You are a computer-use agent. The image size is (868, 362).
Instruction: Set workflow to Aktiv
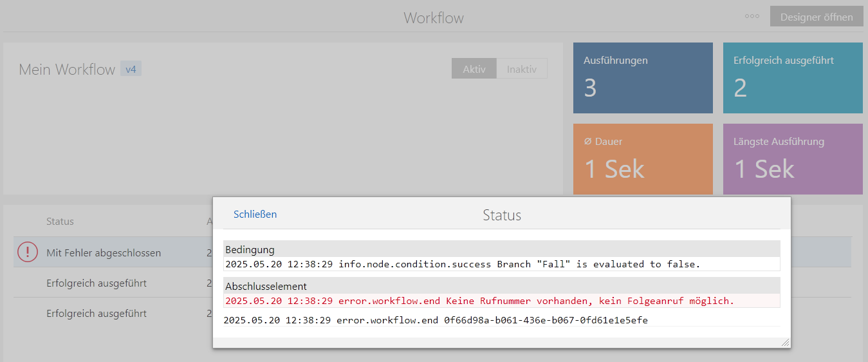(x=474, y=69)
